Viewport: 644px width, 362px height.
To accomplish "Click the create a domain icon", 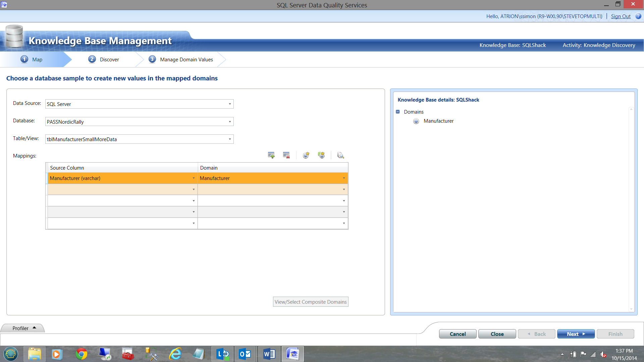I will pos(306,155).
